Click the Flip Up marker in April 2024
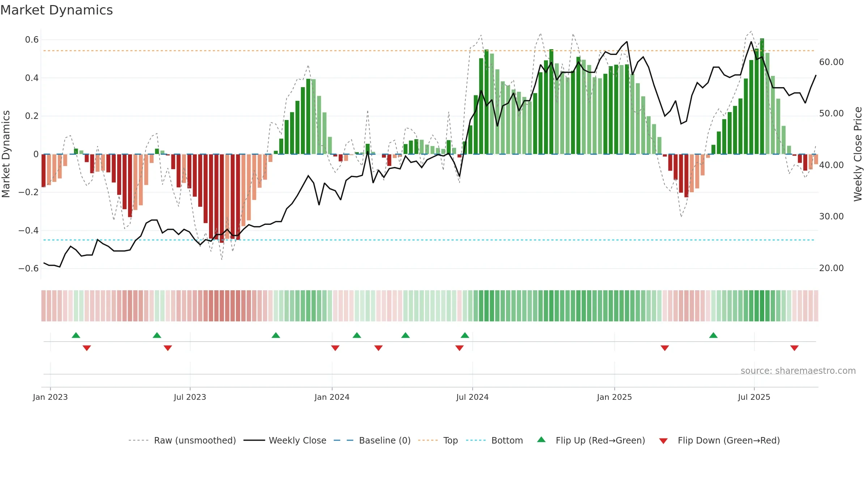Screen dimensions: 868x488 point(405,335)
